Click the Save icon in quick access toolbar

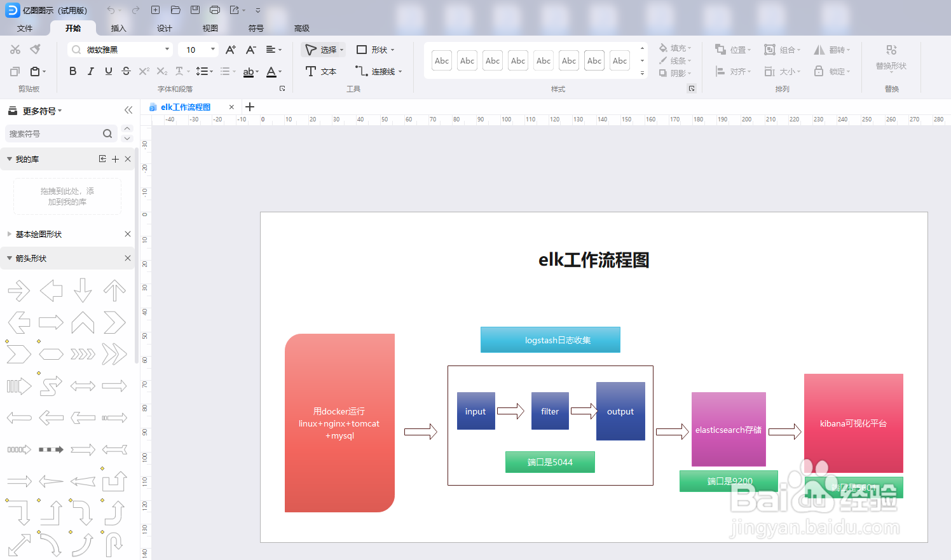[x=195, y=10]
